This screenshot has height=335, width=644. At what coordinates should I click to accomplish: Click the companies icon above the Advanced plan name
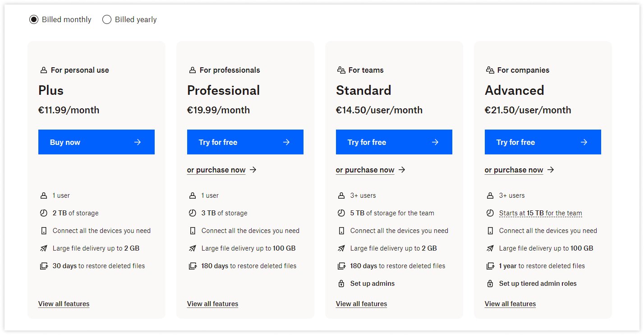[x=491, y=70]
